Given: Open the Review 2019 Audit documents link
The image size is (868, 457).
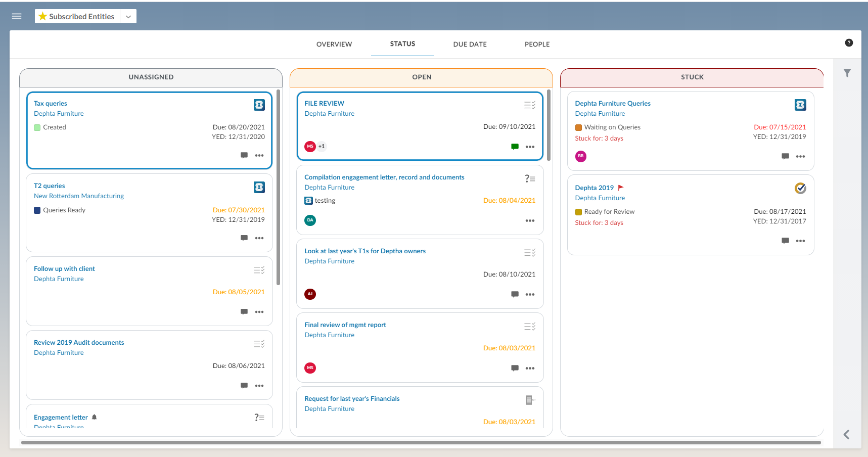Looking at the screenshot, I should (79, 343).
